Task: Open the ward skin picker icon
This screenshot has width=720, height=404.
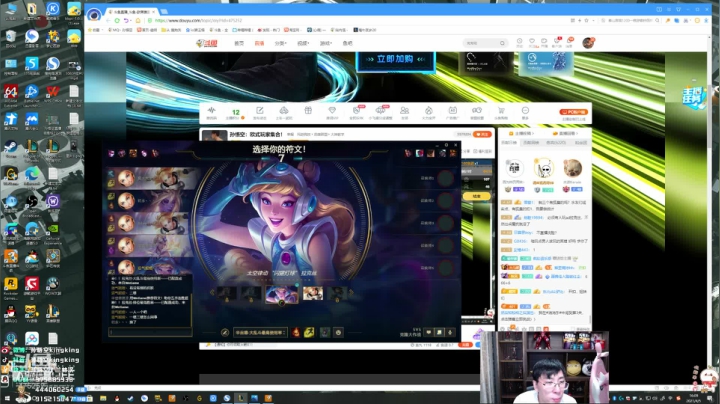Action: tap(325, 332)
